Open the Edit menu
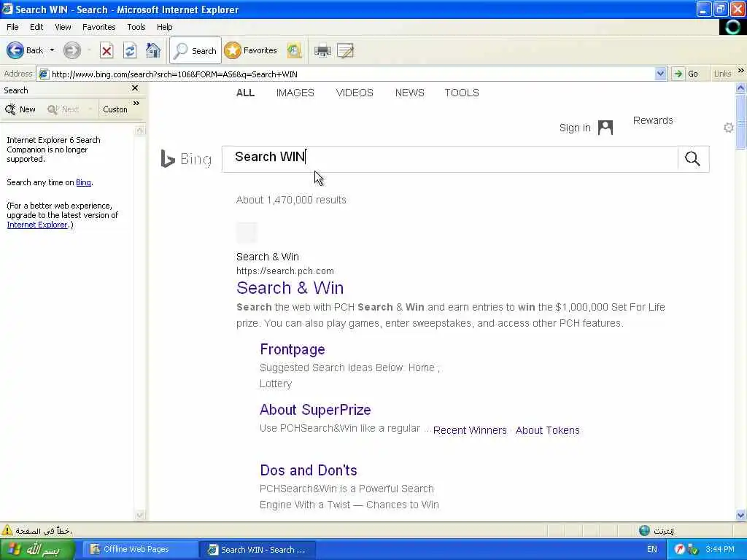The width and height of the screenshot is (747, 560). pyautogui.click(x=36, y=27)
